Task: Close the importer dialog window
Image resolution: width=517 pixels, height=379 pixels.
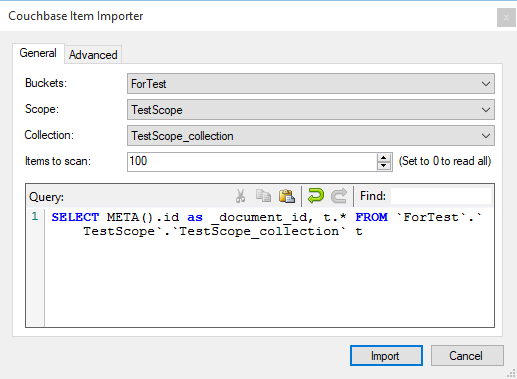Action: tap(506, 17)
